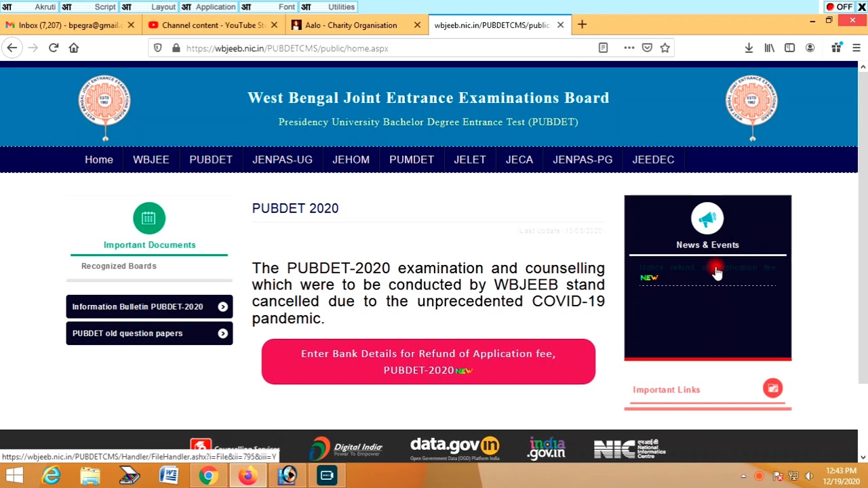Open a new browser tab

pos(582,25)
